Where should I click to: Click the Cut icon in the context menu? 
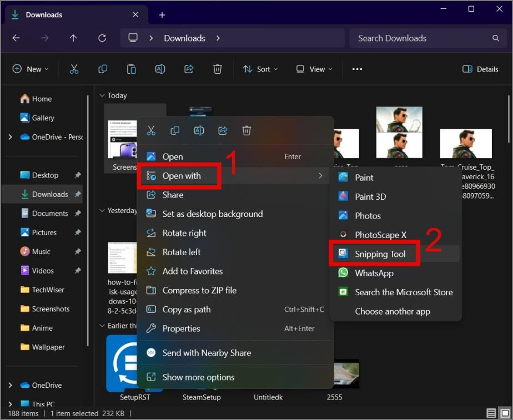[151, 130]
